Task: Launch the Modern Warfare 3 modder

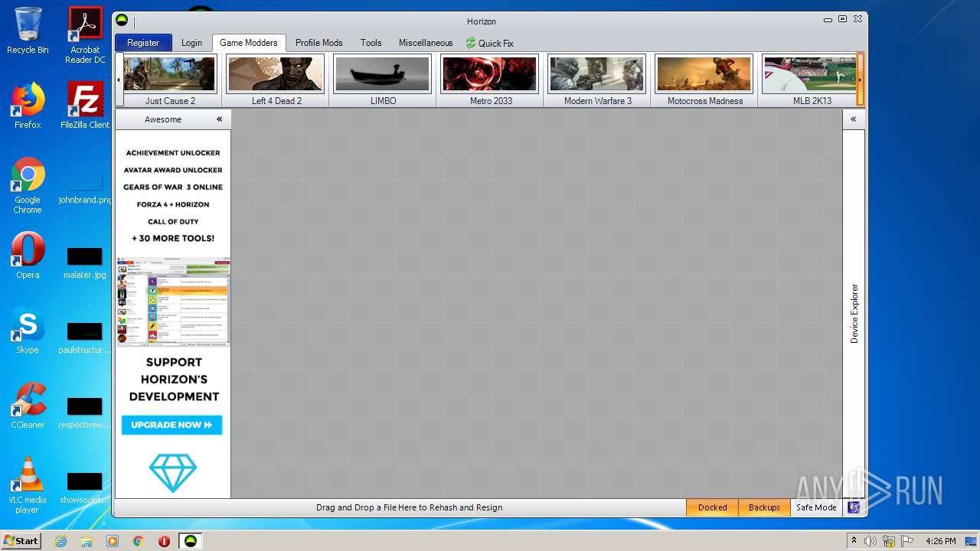Action: (597, 80)
